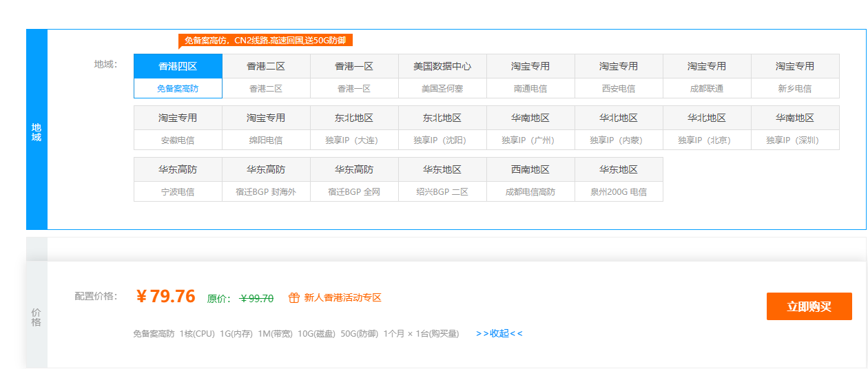Select the 泉州200G 电信 region
868x369 pixels.
[x=619, y=180]
